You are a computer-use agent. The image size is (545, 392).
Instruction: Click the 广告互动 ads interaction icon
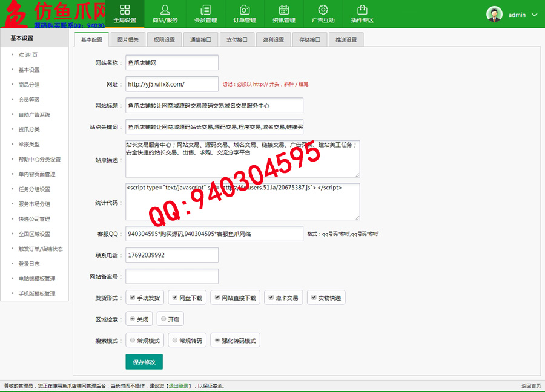click(323, 10)
